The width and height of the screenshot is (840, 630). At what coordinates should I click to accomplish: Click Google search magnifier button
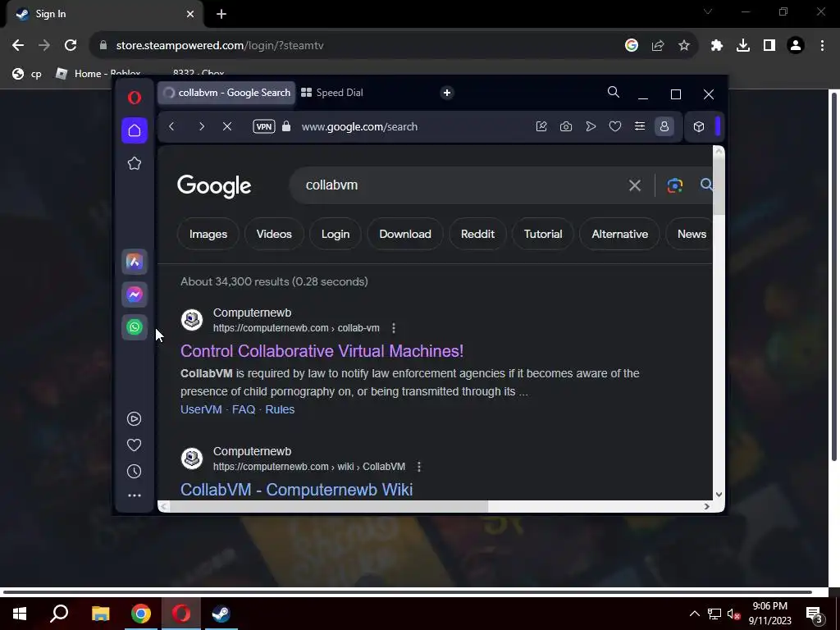click(706, 185)
